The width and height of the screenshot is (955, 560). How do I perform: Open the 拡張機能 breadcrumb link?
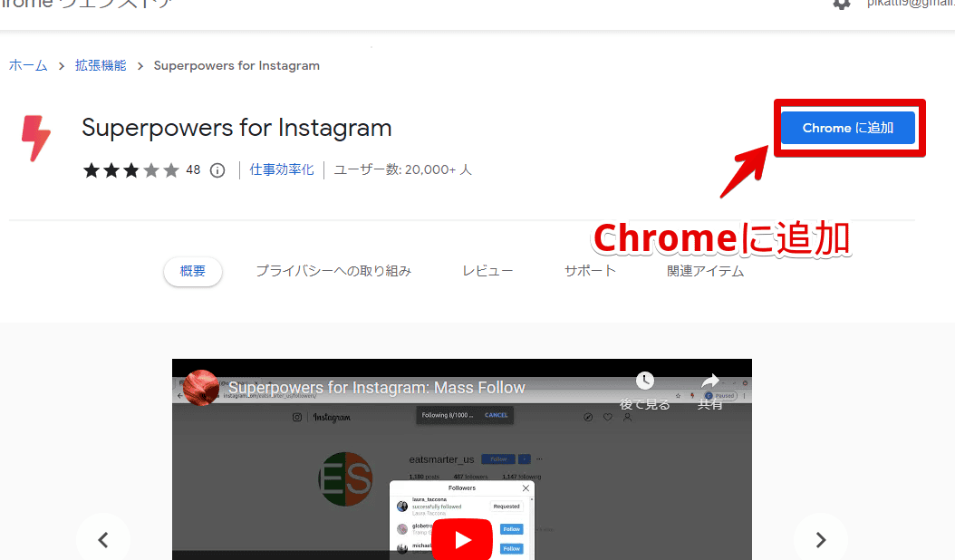click(101, 66)
